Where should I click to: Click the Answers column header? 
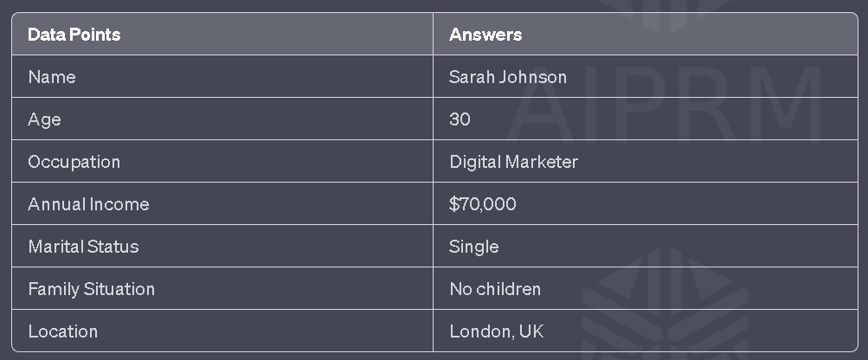tap(485, 35)
